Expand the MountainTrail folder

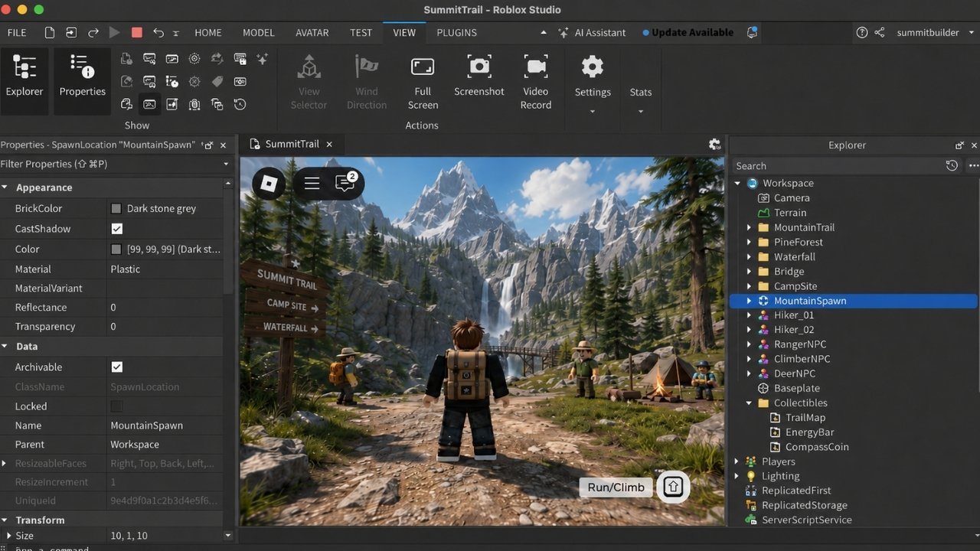tap(750, 227)
